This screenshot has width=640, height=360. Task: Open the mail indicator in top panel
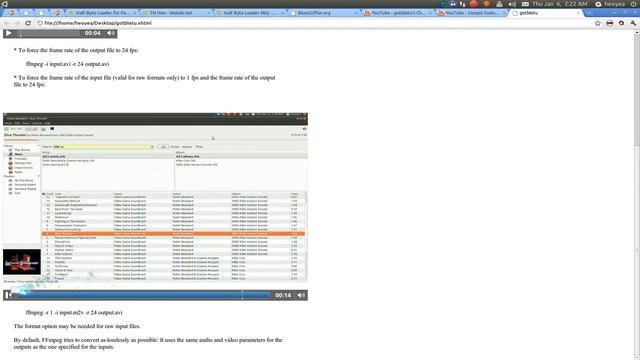pos(525,4)
